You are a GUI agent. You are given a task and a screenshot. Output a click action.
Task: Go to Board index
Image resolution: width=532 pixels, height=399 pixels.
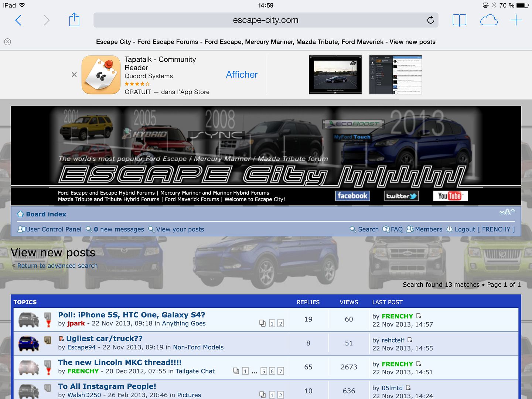click(46, 214)
